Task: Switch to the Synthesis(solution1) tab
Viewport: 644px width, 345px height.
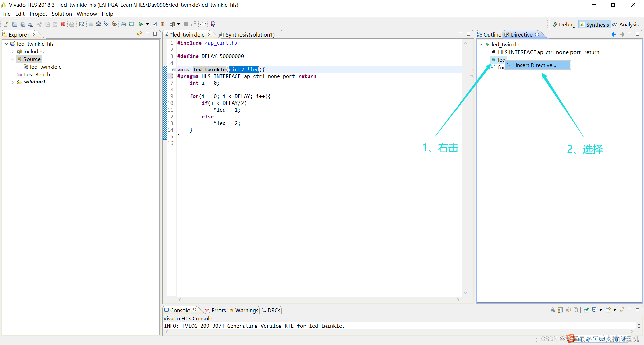Action: coord(250,34)
